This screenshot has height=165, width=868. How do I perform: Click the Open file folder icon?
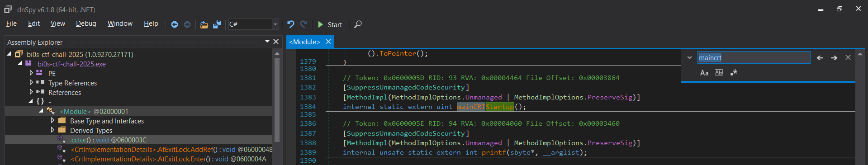click(204, 24)
